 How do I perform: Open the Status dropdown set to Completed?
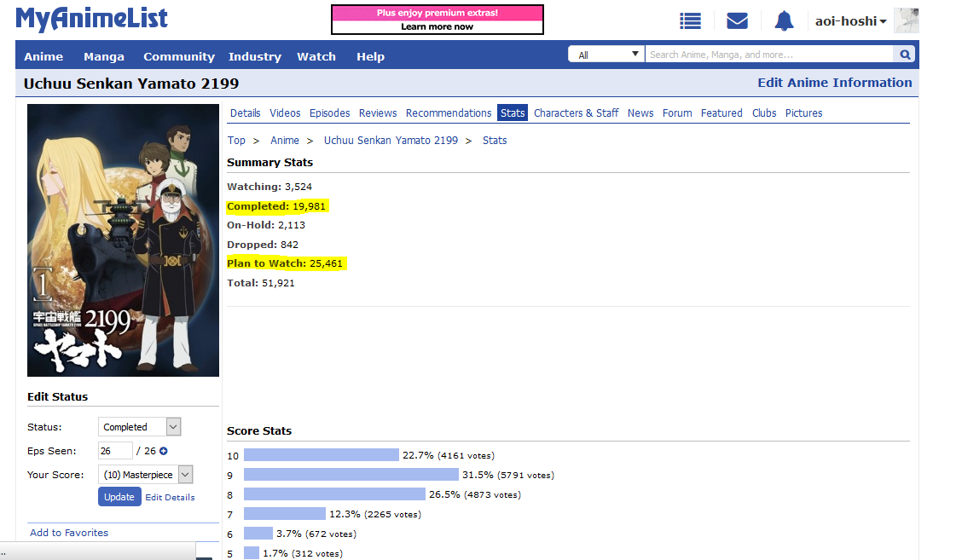(x=139, y=427)
